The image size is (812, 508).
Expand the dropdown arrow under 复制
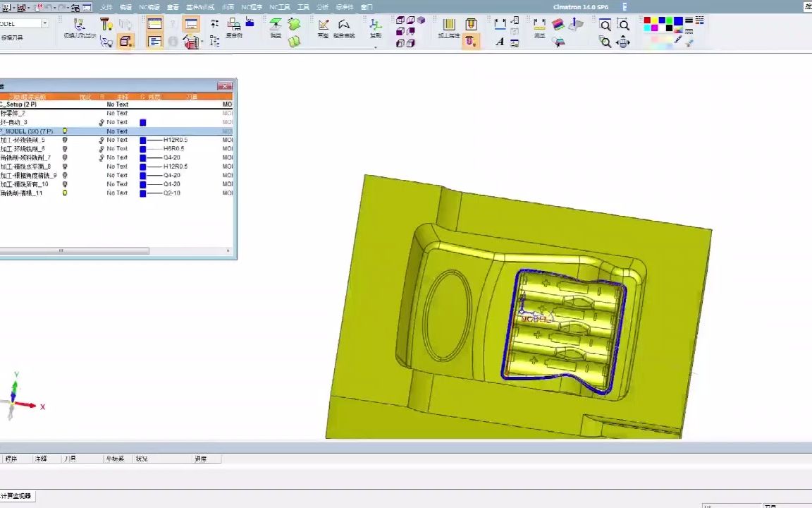click(x=376, y=47)
